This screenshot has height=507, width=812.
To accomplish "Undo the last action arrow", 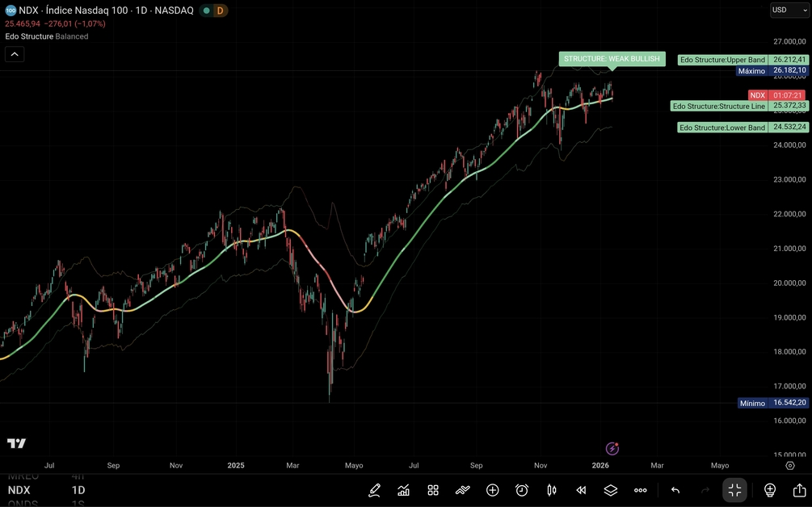I will 675,490.
